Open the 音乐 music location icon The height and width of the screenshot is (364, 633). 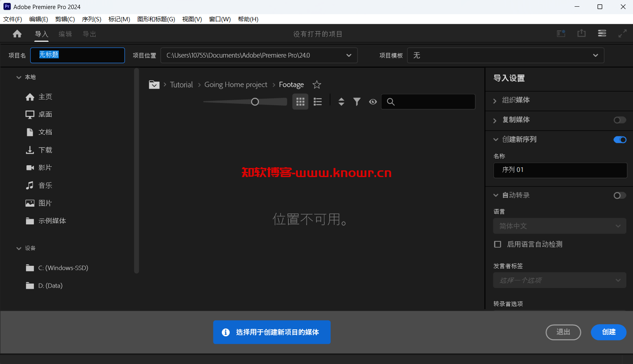[x=30, y=185]
